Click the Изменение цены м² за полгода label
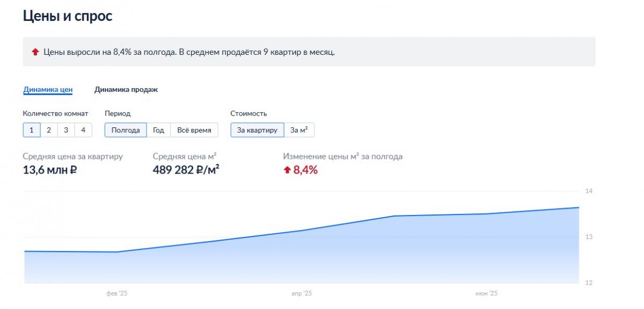The image size is (644, 309). tap(343, 156)
